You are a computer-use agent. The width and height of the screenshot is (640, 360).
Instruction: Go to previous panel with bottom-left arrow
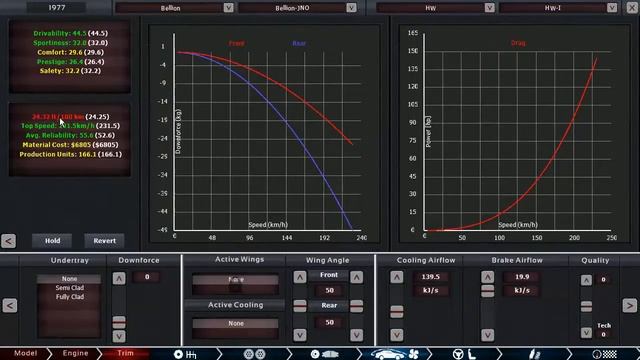(x=10, y=305)
